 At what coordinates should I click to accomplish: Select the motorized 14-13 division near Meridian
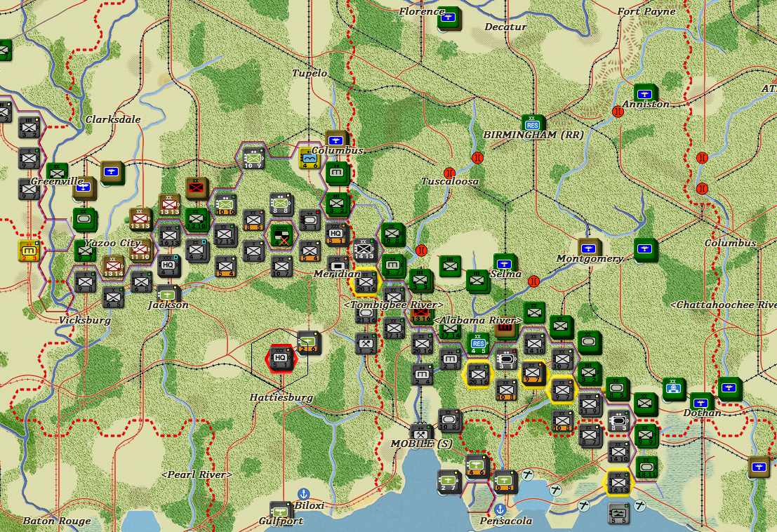click(365, 249)
